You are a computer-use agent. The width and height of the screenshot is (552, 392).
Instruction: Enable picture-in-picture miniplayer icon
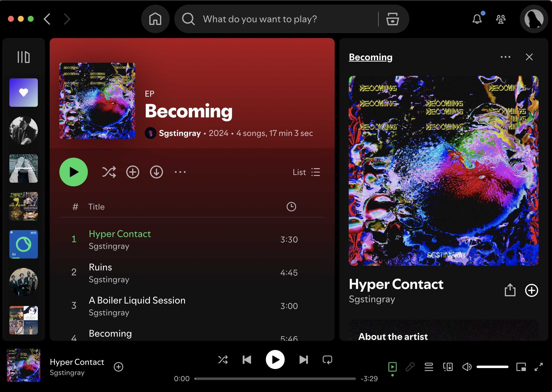[x=521, y=367]
